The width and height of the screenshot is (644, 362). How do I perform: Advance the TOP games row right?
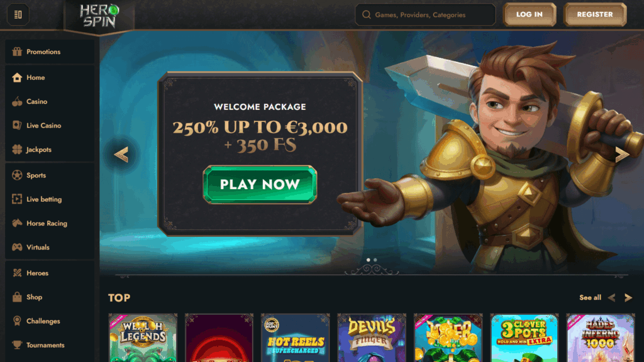[628, 297]
